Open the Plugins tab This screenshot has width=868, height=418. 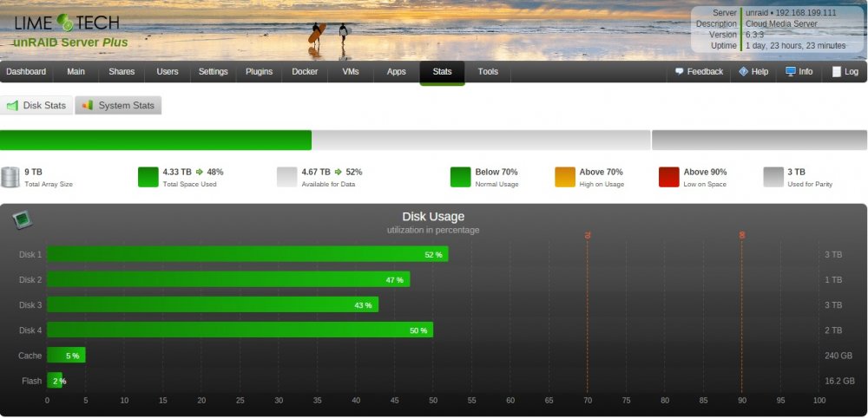[259, 72]
